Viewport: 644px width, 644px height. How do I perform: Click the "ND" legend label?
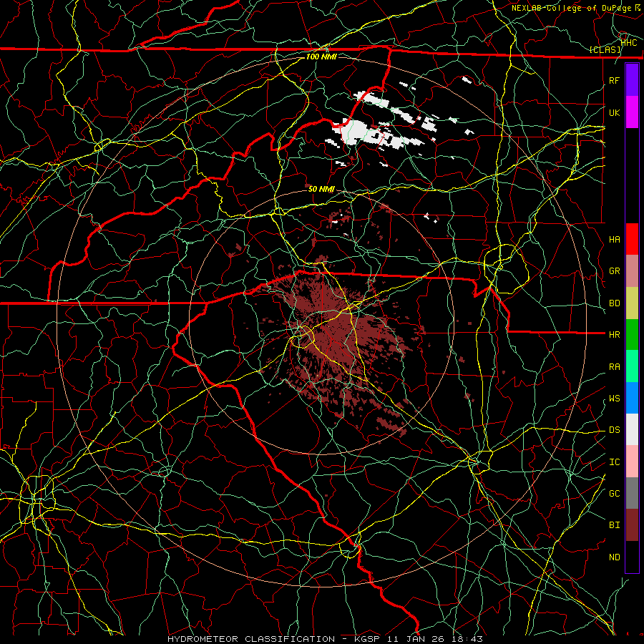[614, 557]
